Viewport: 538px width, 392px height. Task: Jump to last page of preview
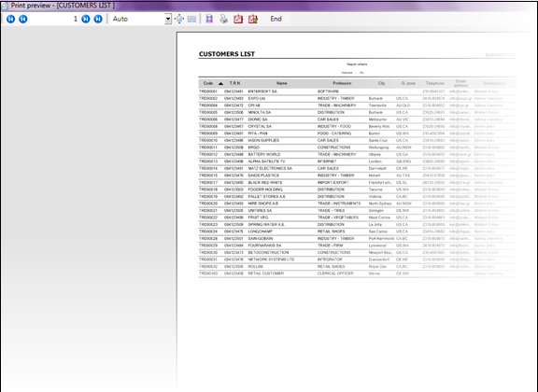pyautogui.click(x=98, y=20)
